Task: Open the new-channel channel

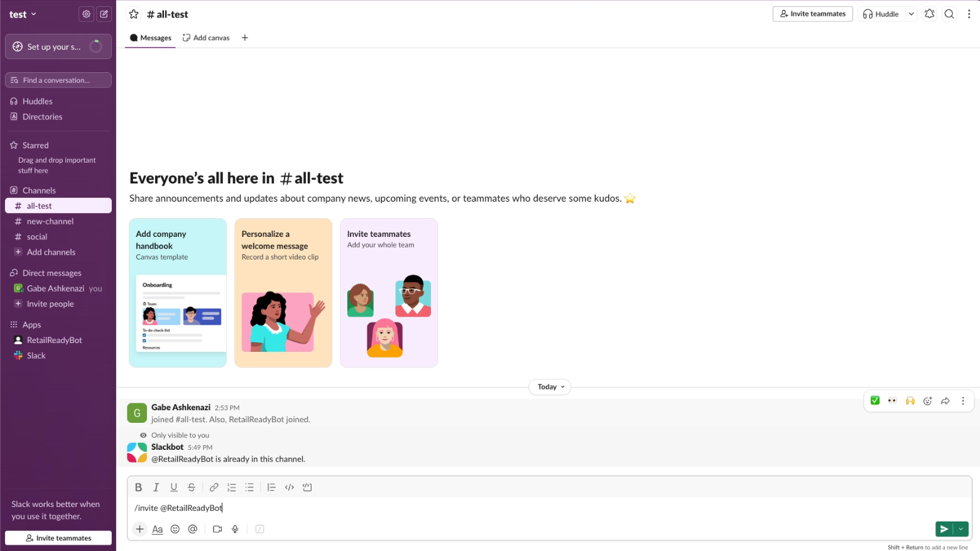Action: [x=58, y=221]
